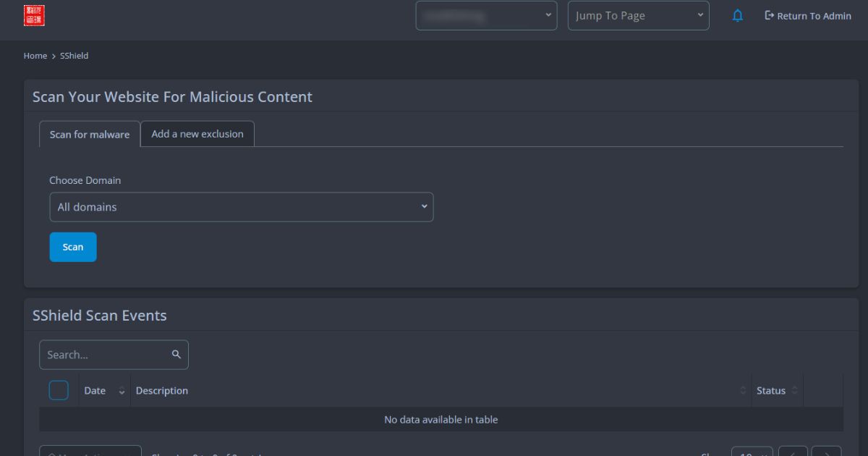The height and width of the screenshot is (456, 868).
Task: Click the Status column sort arrows
Action: point(794,391)
